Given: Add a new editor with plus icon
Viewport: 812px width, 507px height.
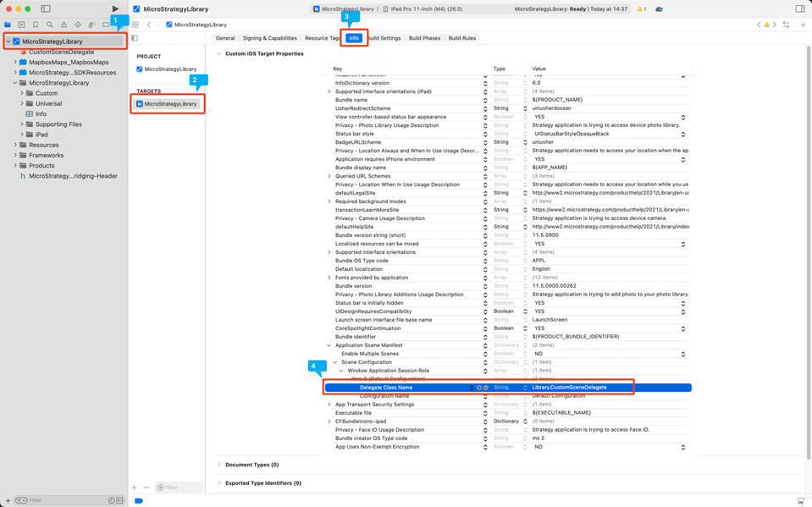Looking at the screenshot, I should point(803,25).
